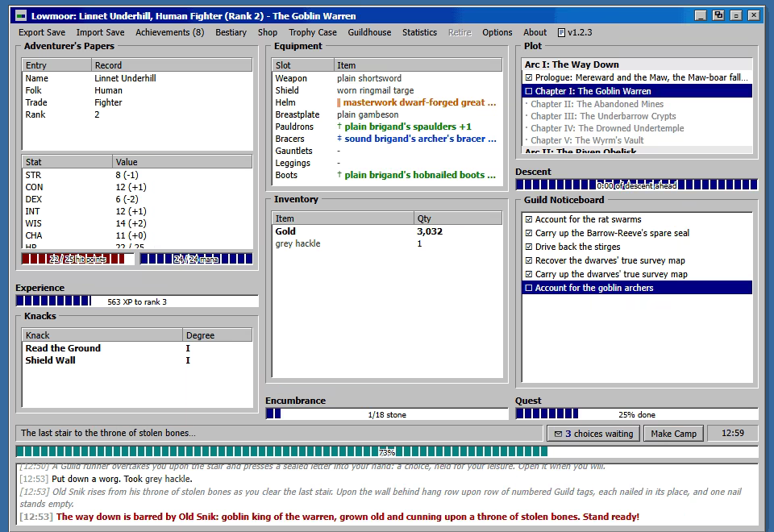Toggle 'Carry up the Barrow-Reeve's spare seal' checkbox
The image size is (774, 532).
pos(529,233)
